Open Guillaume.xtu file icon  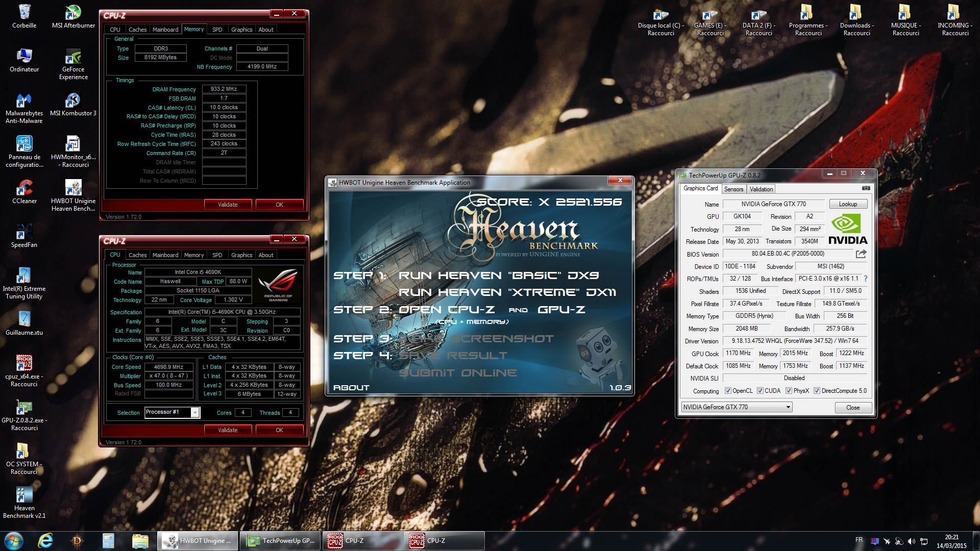pyautogui.click(x=24, y=323)
